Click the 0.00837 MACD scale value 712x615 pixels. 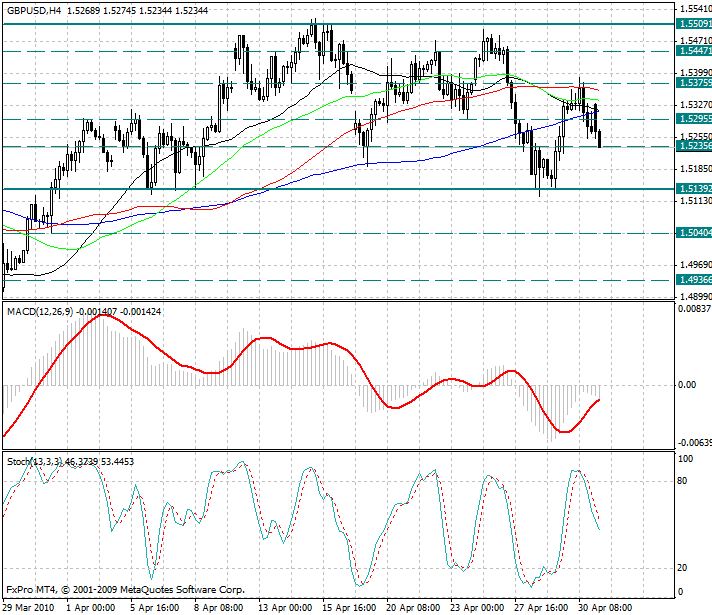coord(695,309)
